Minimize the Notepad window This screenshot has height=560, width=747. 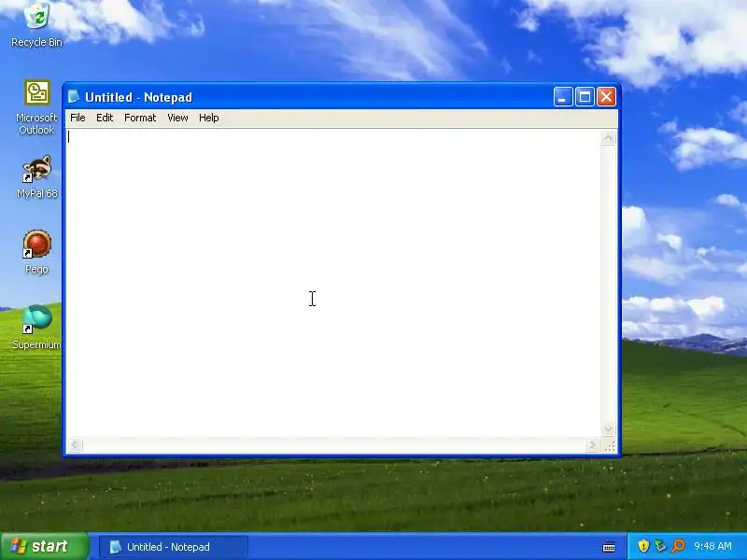click(x=563, y=97)
